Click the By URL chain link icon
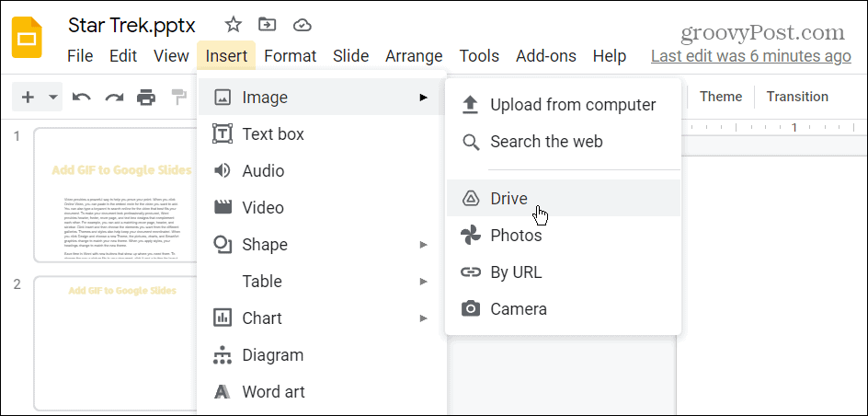 tap(471, 272)
